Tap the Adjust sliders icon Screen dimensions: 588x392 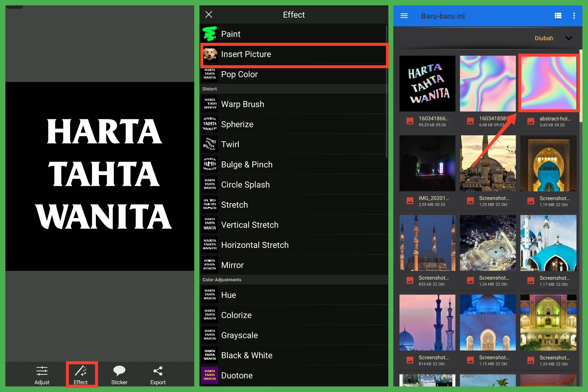coord(42,371)
